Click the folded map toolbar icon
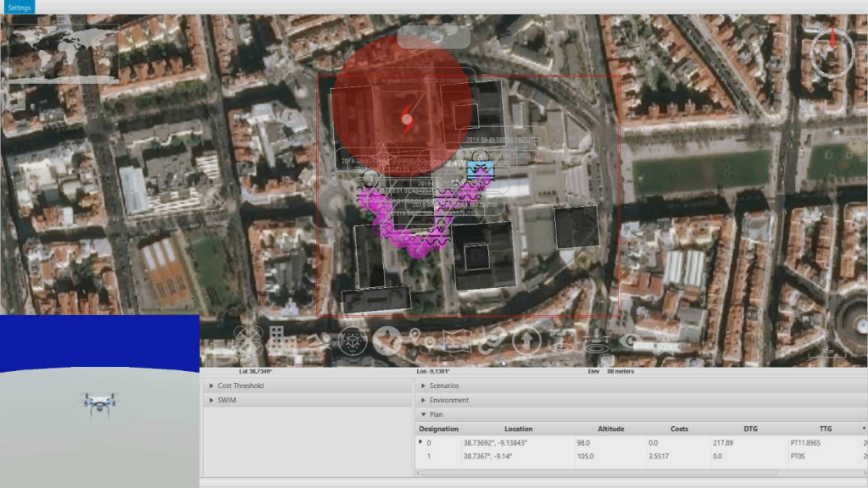The height and width of the screenshot is (488, 868). [457, 341]
